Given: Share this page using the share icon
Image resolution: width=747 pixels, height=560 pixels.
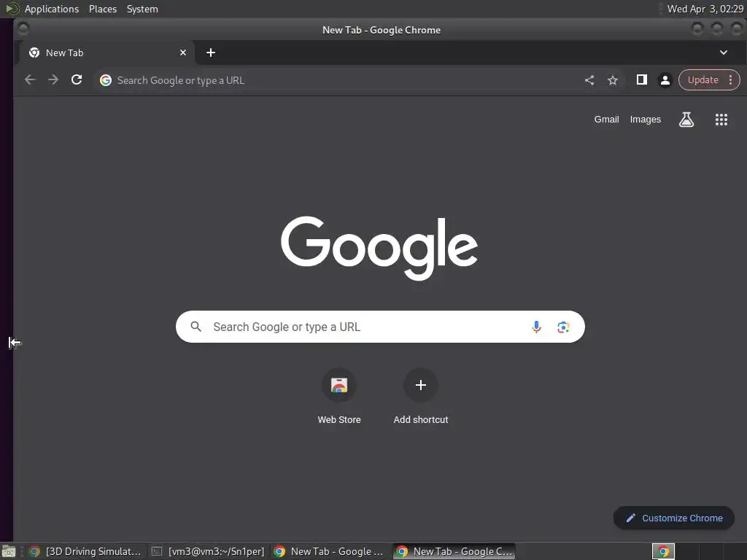Looking at the screenshot, I should pyautogui.click(x=589, y=80).
